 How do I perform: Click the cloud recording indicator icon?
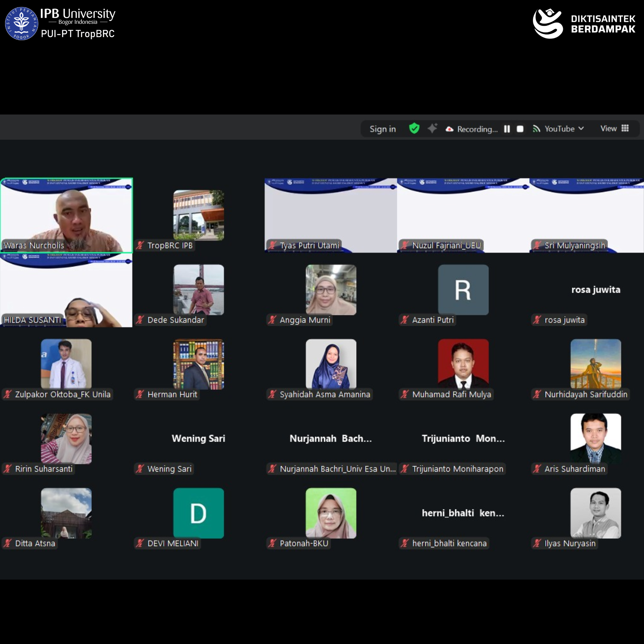pos(449,129)
